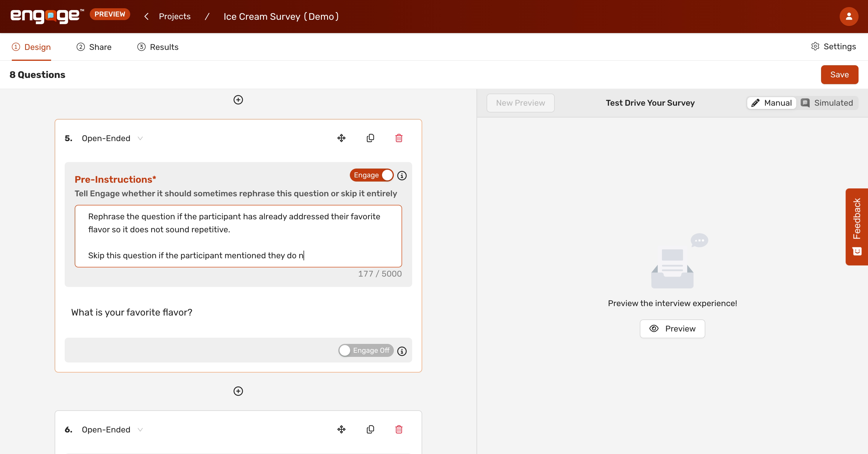This screenshot has width=868, height=454.
Task: Turn on the Engage Off toggle
Action: click(x=366, y=350)
